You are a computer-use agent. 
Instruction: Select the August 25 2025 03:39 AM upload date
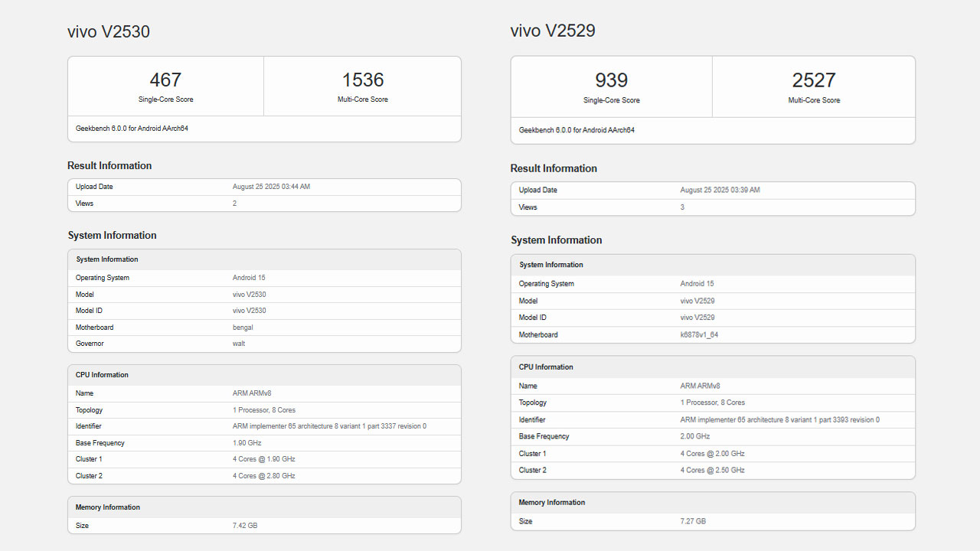click(x=720, y=190)
